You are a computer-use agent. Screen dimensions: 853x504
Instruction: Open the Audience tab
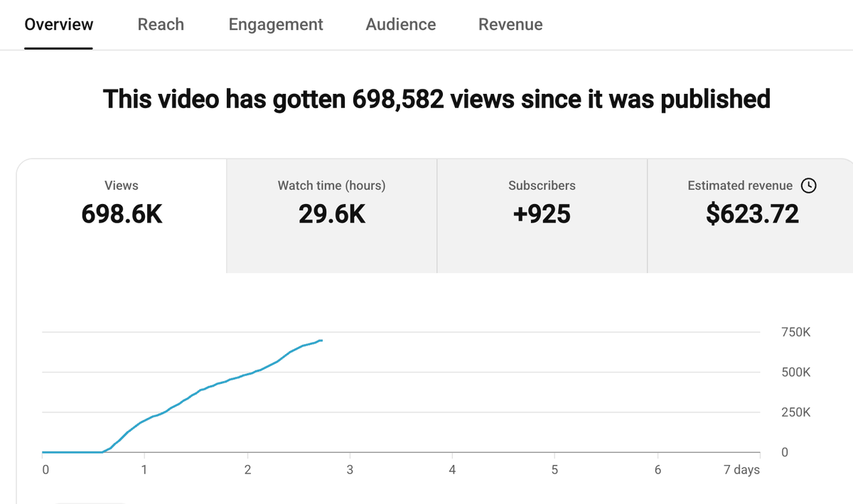[x=401, y=24]
